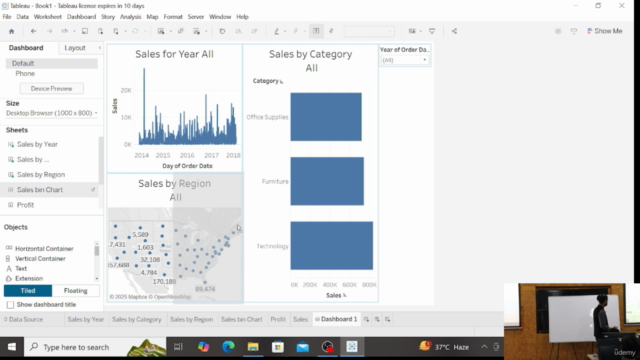Click the Show/Hide Cards toolbar icon
The width and height of the screenshot is (640, 360).
pos(412,31)
